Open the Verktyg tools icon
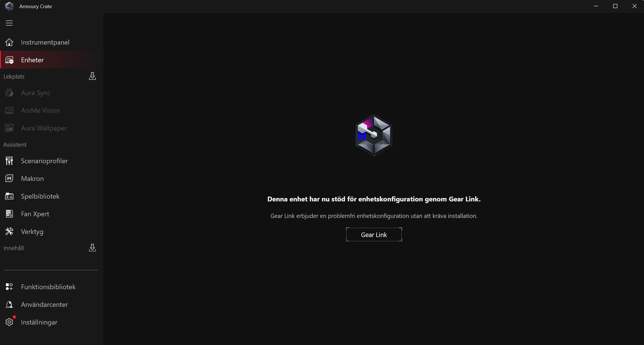Screen dimensions: 644x345 [9, 232]
